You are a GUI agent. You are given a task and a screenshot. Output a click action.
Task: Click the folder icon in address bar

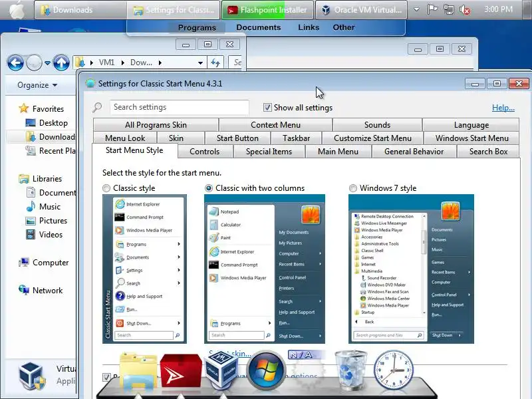pos(80,63)
